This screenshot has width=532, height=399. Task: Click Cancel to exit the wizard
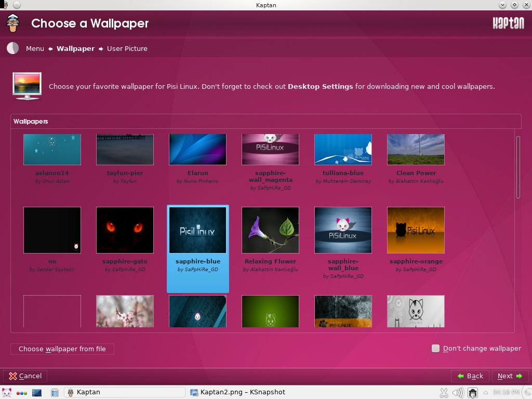pyautogui.click(x=25, y=376)
